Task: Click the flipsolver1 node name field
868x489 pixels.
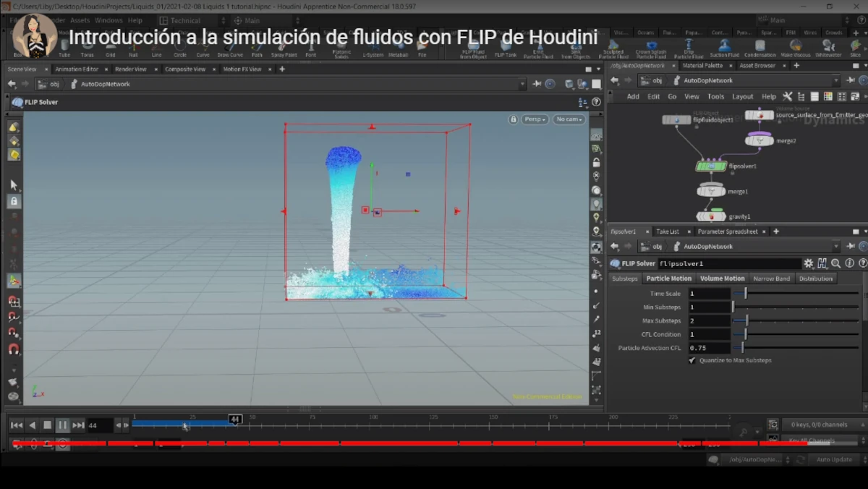Action: point(729,263)
